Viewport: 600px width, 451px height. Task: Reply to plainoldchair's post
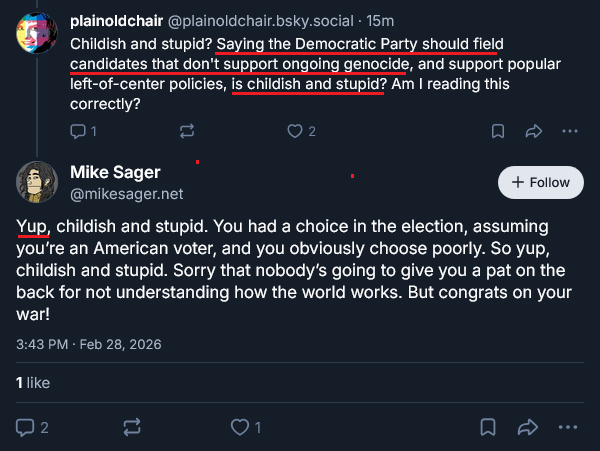(x=79, y=131)
